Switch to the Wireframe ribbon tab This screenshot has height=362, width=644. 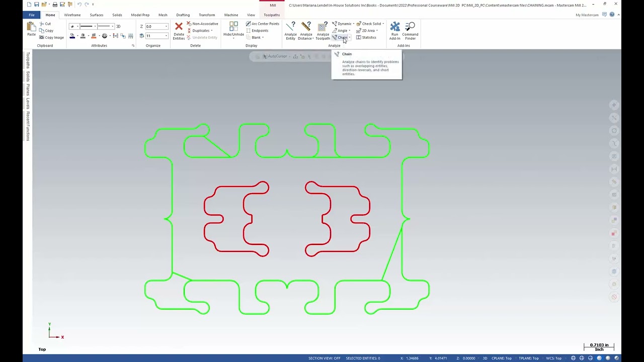[x=72, y=15]
